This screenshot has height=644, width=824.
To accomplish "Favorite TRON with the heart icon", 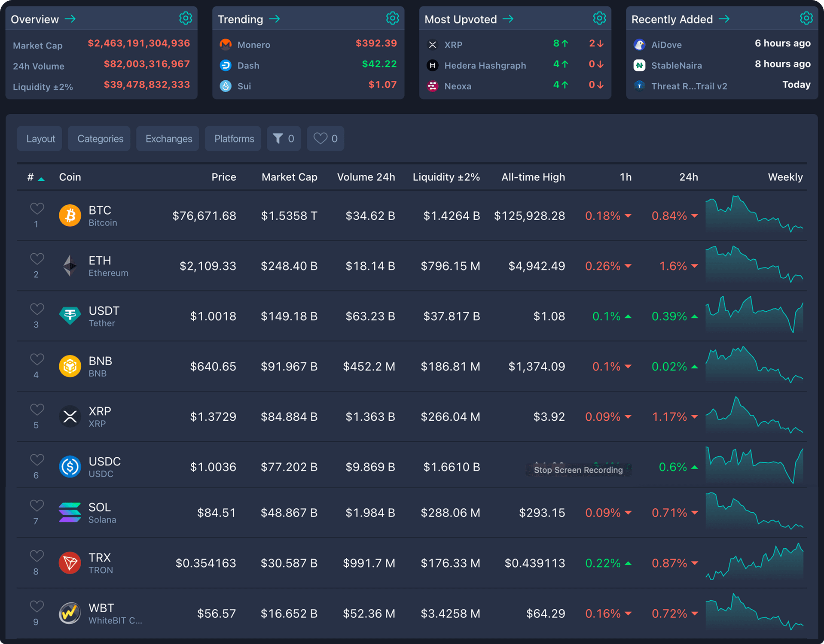I will (x=37, y=556).
